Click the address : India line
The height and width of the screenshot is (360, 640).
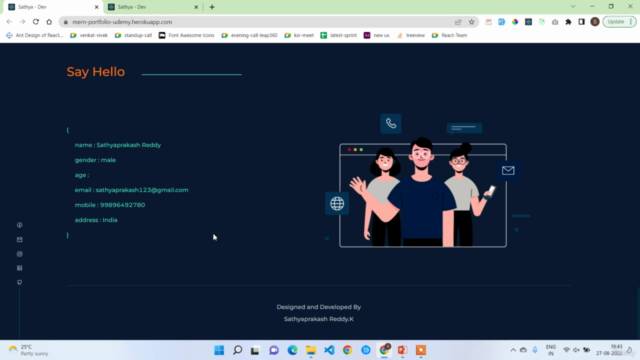click(x=96, y=220)
